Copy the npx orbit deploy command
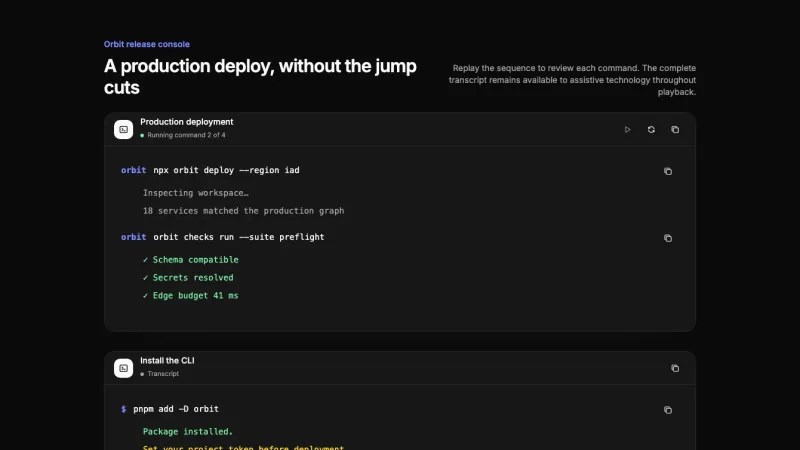 [668, 171]
